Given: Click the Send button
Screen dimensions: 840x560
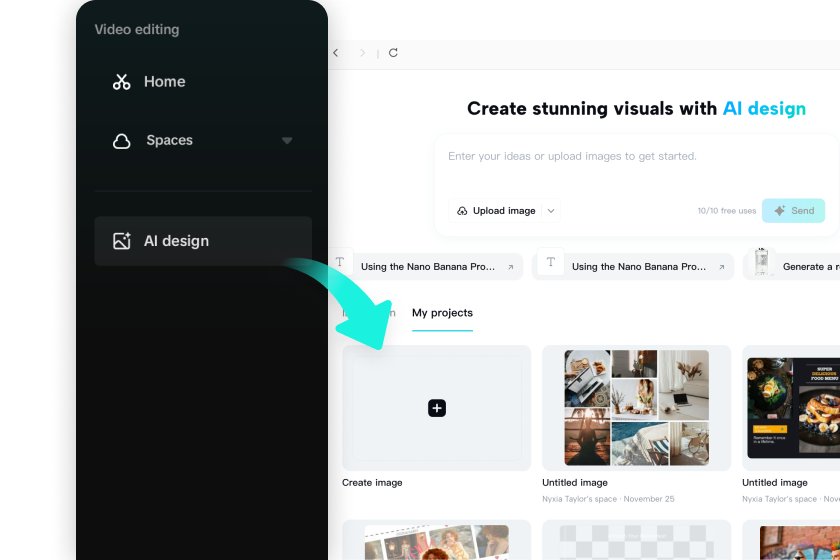Looking at the screenshot, I should tap(793, 211).
